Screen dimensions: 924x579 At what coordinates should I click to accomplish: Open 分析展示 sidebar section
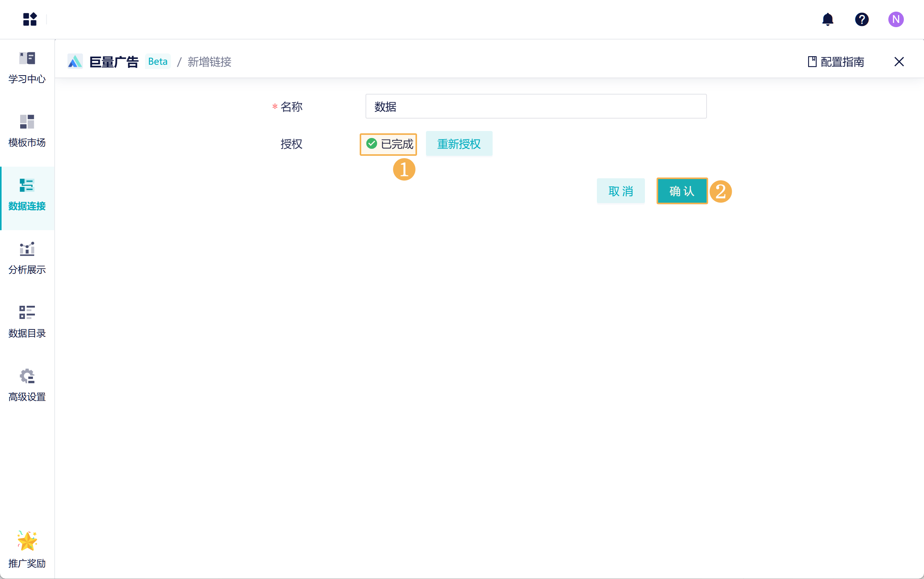(x=27, y=258)
